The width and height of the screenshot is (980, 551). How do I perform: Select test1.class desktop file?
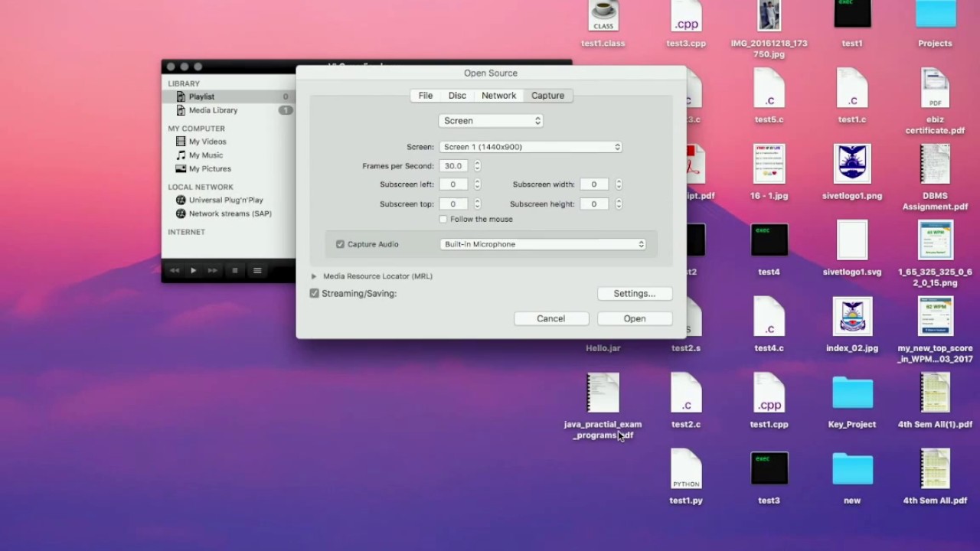click(603, 24)
